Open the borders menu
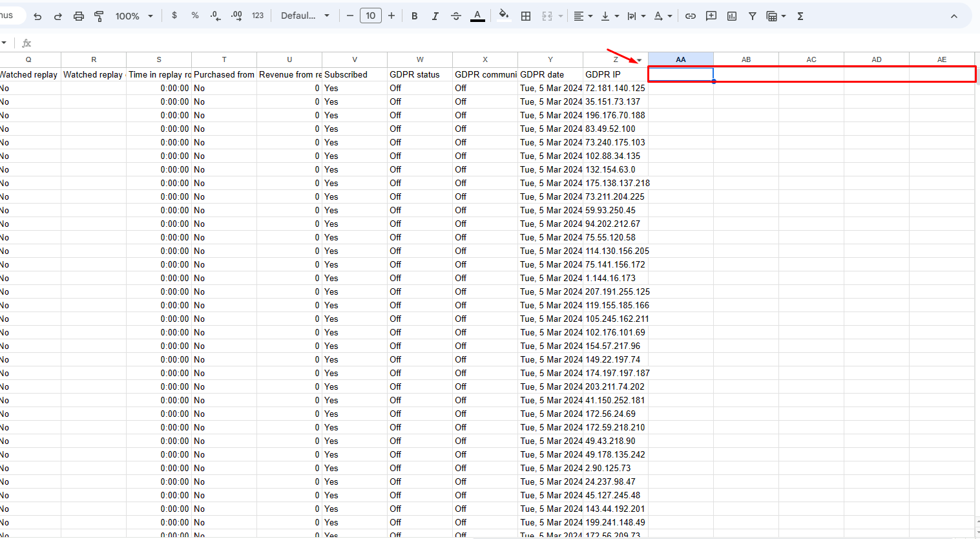 (x=526, y=16)
